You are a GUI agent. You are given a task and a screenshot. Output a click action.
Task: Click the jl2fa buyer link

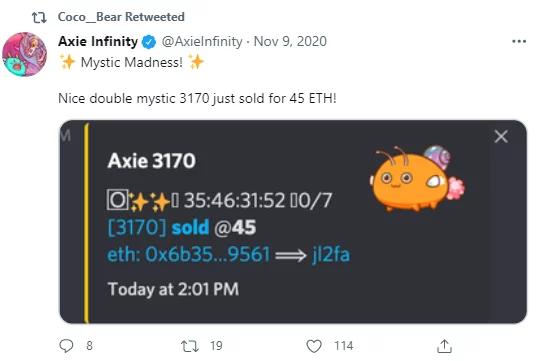click(331, 254)
